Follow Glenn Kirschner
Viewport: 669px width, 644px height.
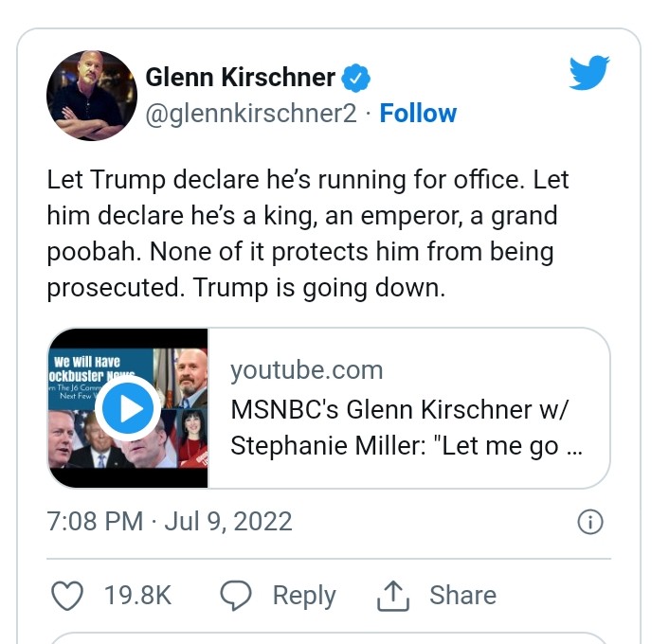(418, 114)
